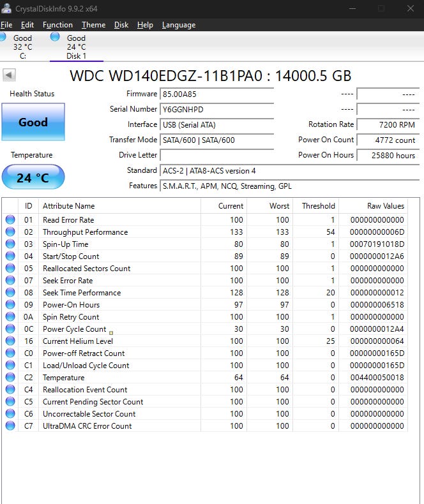Click raw value 000000006518
Viewport: 424px width, 504px height.
377,305
